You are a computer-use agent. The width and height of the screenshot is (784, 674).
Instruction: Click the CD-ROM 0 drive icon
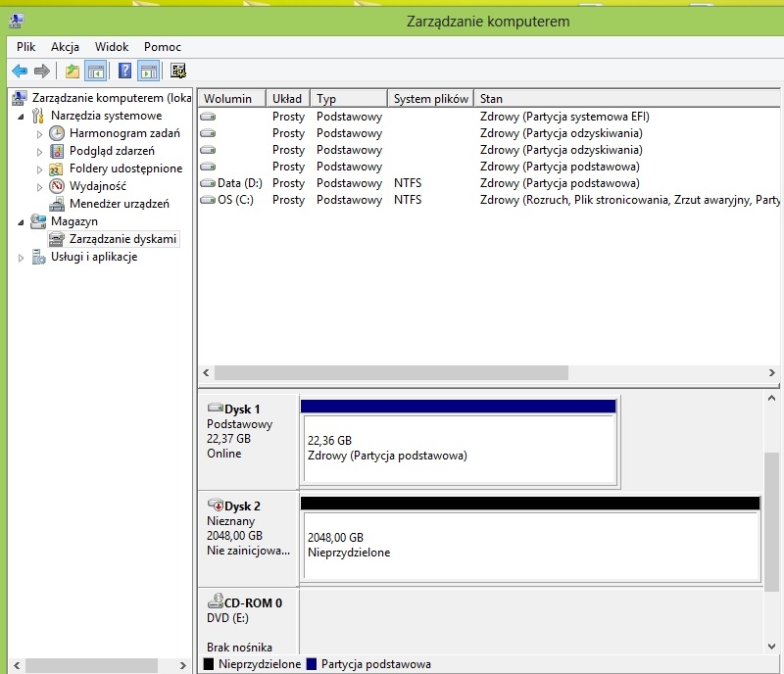pos(216,601)
